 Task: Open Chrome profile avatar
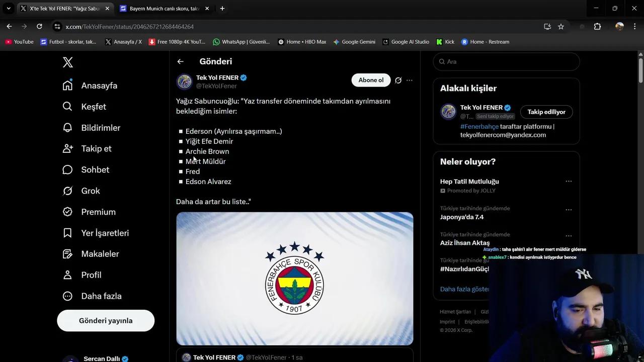[x=619, y=27]
